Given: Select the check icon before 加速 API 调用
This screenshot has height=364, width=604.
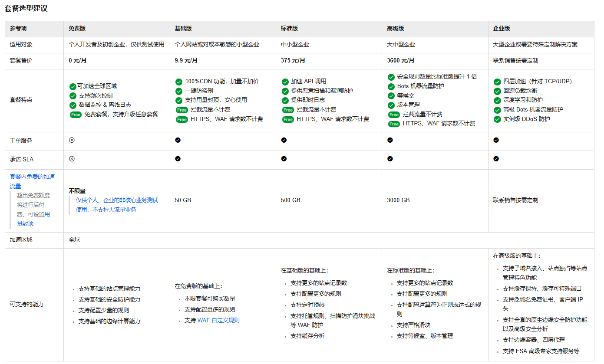Looking at the screenshot, I should pos(285,82).
